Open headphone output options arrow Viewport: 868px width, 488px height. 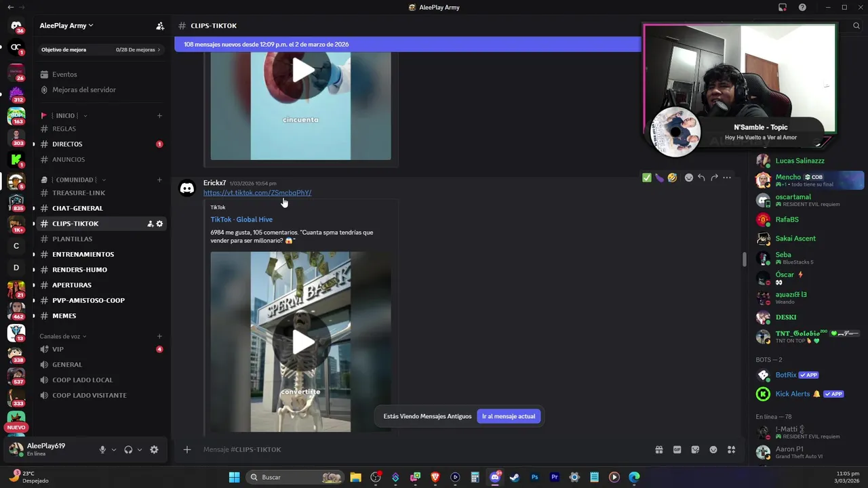pyautogui.click(x=140, y=449)
